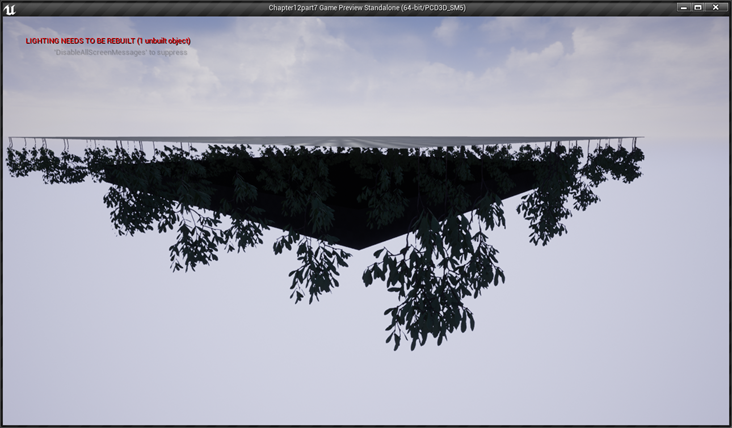Close the Game Preview Standalone window

click(x=715, y=7)
